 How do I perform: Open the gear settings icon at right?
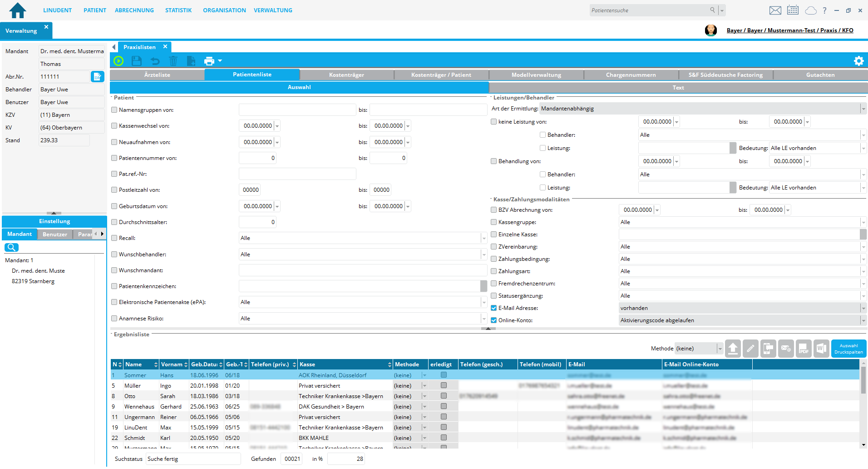(858, 61)
